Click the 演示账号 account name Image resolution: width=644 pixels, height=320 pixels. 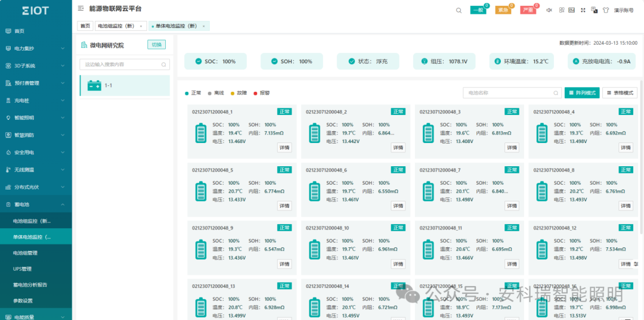pyautogui.click(x=624, y=10)
